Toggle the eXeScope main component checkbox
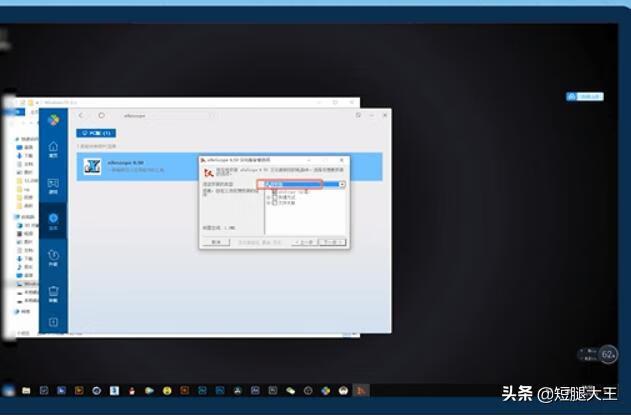The height and width of the screenshot is (415, 631). 274,192
